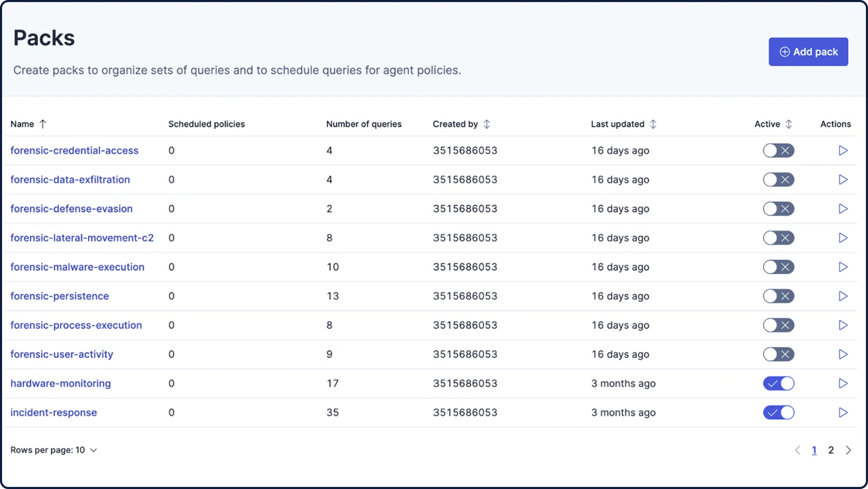This screenshot has height=489, width=868.
Task: Run the forensic-malware-execution pack
Action: coord(843,267)
